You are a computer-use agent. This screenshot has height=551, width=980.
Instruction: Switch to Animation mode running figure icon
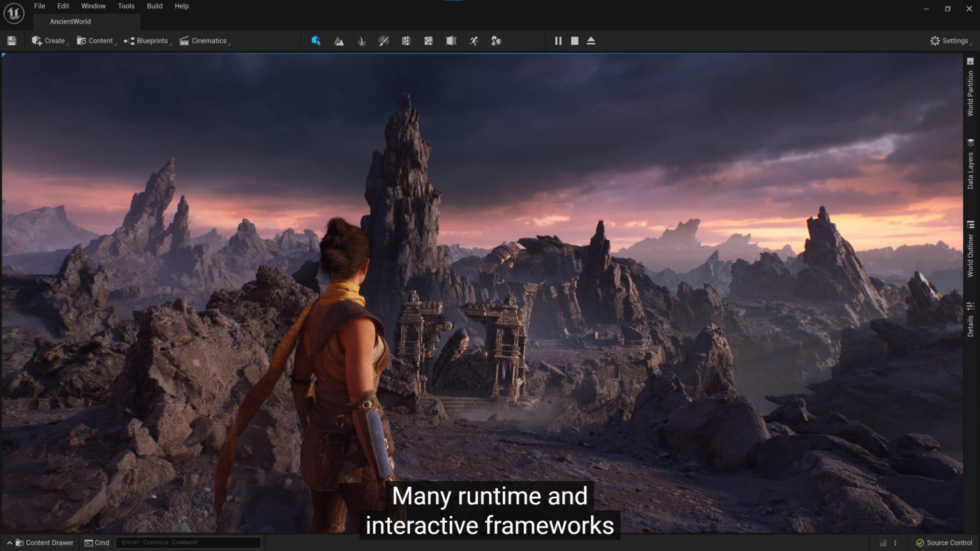[473, 41]
